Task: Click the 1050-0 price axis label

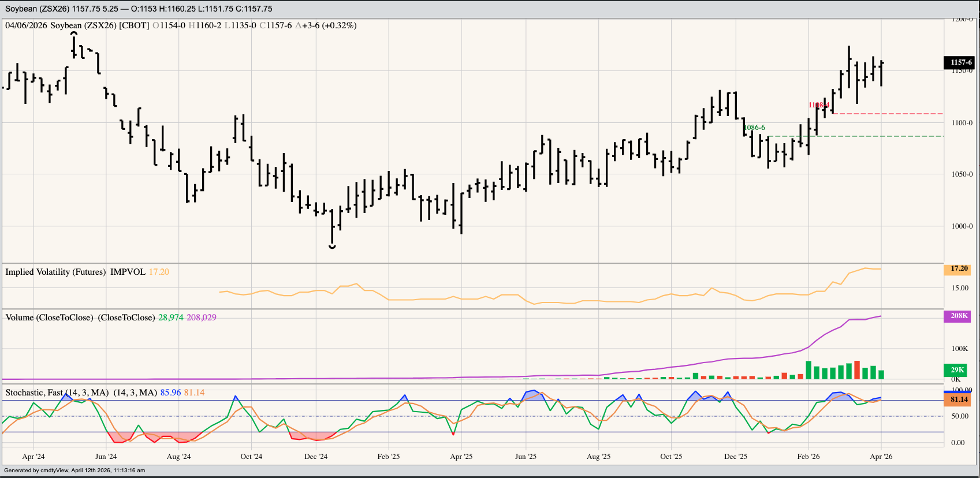Action: [x=962, y=174]
